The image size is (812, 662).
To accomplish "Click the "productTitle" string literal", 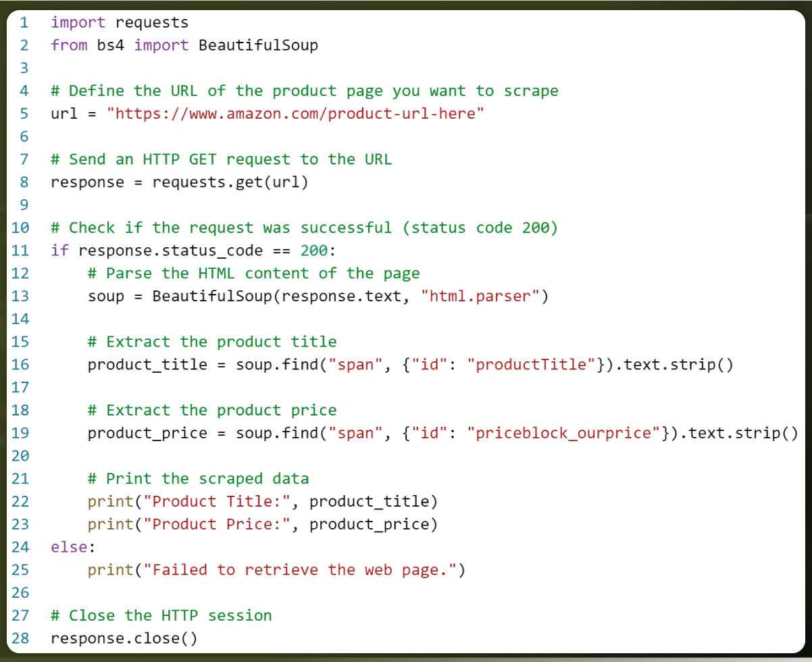I will (531, 365).
